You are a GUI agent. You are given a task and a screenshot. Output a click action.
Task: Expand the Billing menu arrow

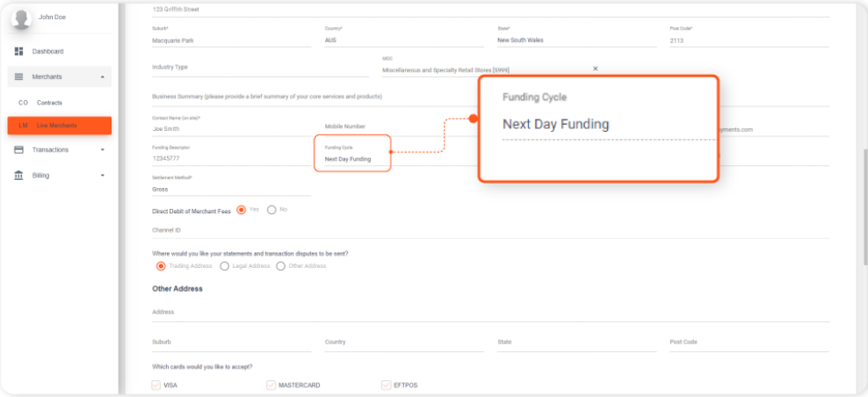103,176
